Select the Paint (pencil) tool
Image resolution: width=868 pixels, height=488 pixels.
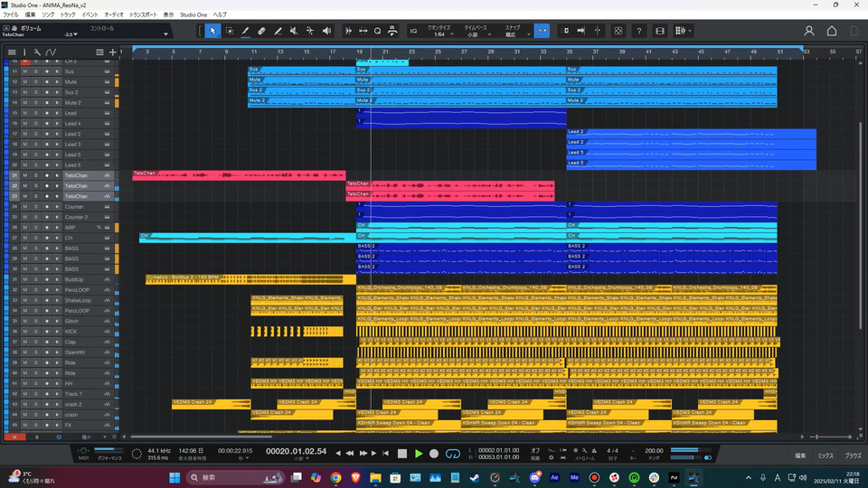click(x=245, y=31)
